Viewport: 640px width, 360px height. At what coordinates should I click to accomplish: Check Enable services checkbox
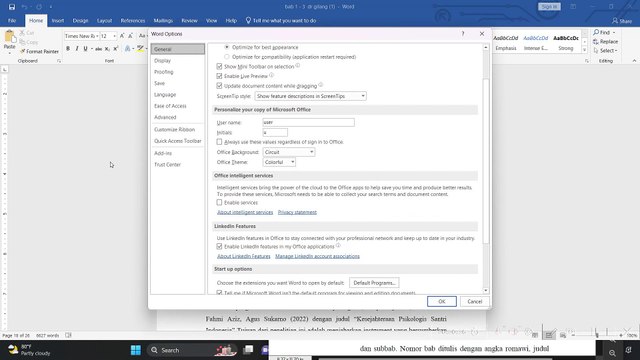(x=219, y=202)
